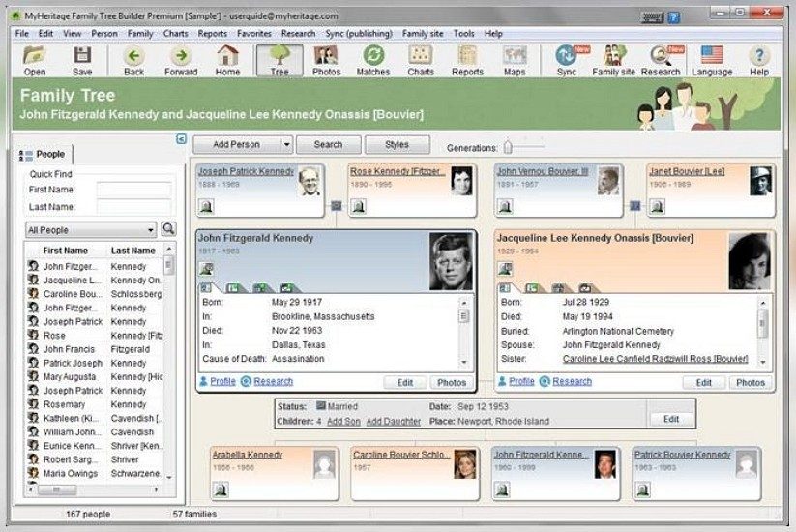Open the keyboard icon in title bar
This screenshot has width=796, height=532.
652,17
